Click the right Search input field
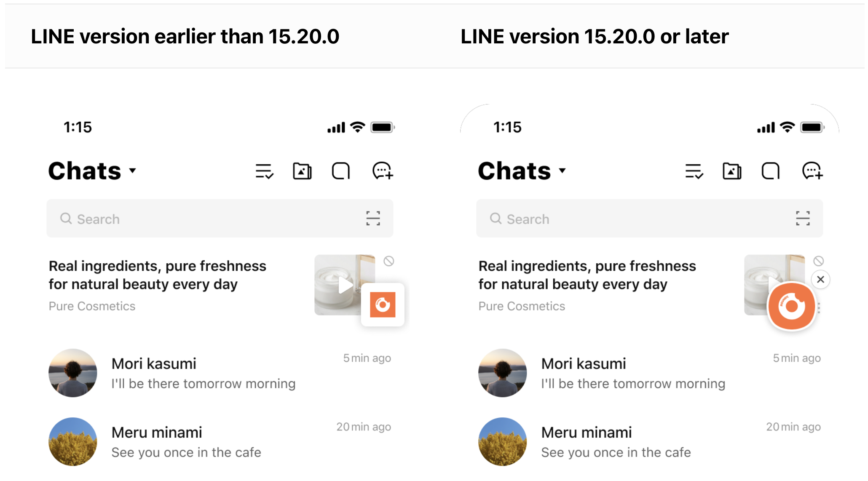The image size is (868, 481). coord(632,219)
